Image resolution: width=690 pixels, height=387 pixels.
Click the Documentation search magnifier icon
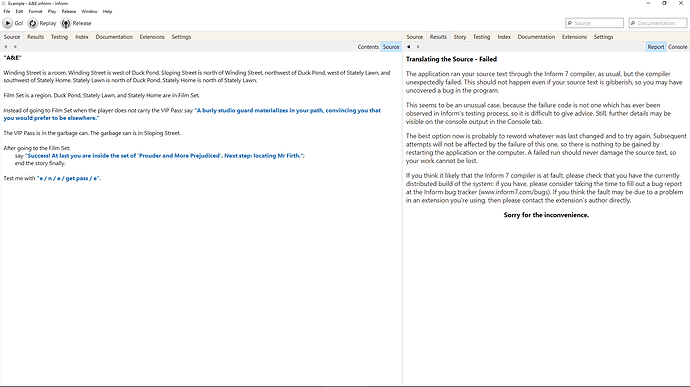633,23
